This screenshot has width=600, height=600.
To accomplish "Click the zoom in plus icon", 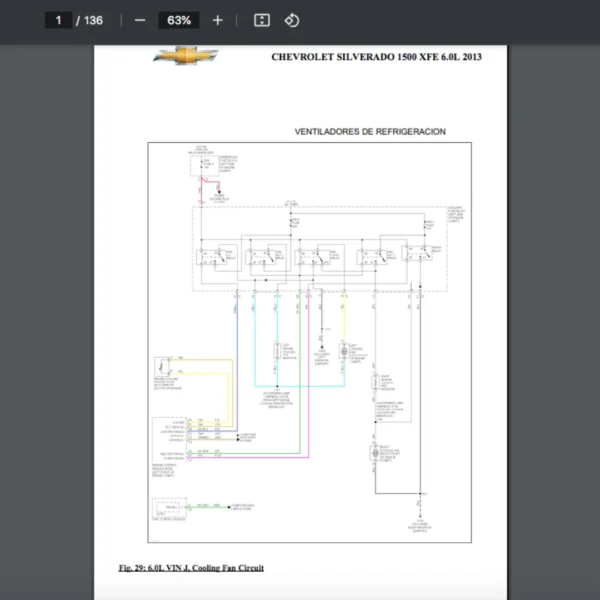I will (218, 20).
